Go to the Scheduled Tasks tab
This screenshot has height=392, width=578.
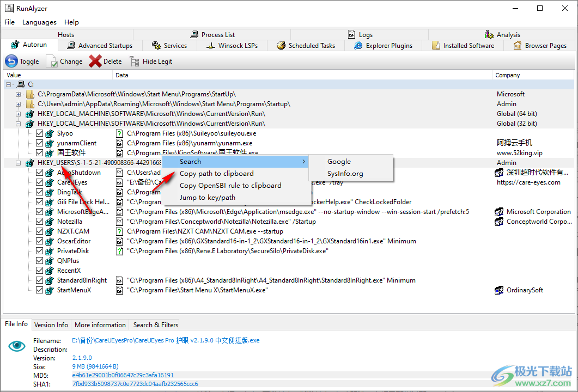coord(306,46)
